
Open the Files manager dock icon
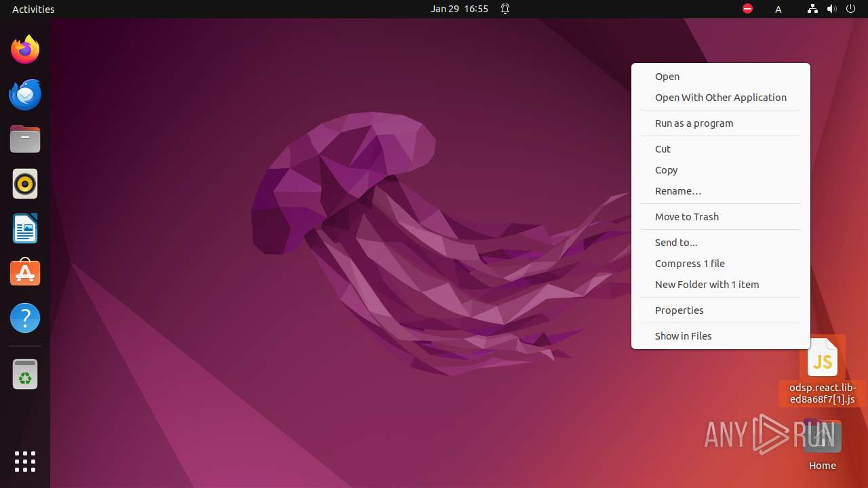pos(25,139)
